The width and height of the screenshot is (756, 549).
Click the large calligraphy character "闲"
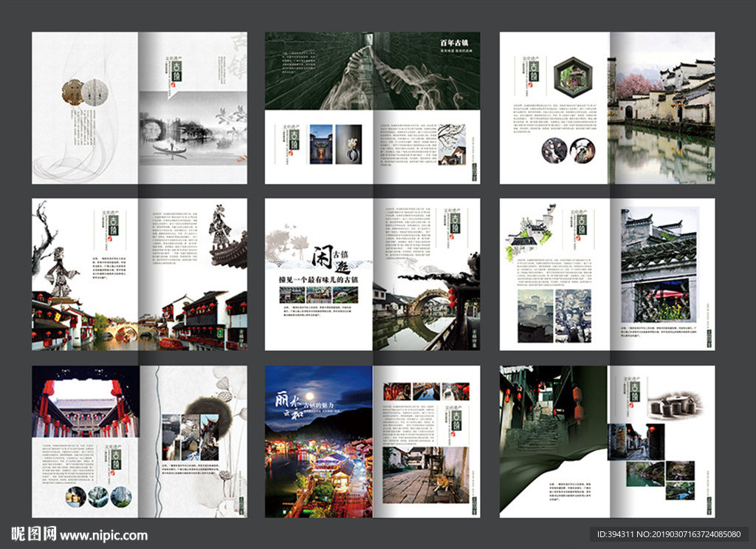pos(324,257)
